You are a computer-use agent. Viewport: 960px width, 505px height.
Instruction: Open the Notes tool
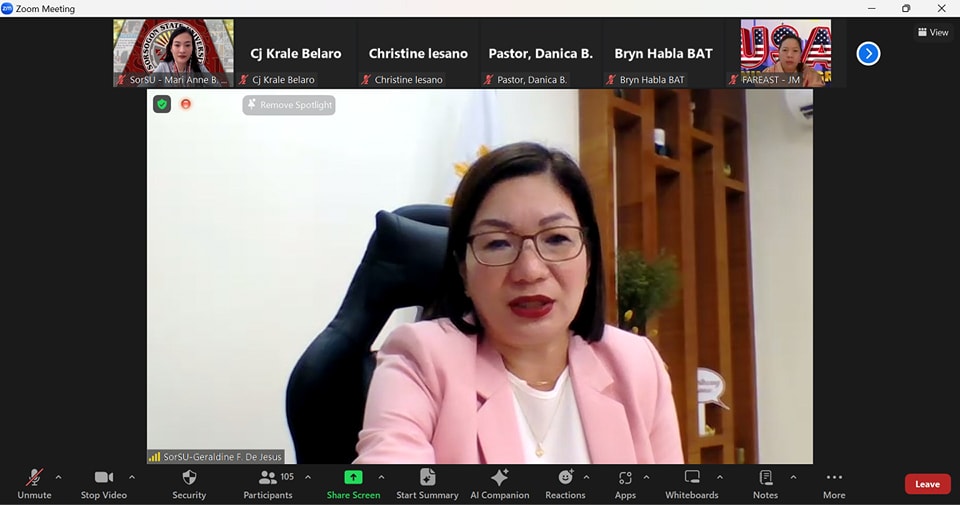click(766, 478)
